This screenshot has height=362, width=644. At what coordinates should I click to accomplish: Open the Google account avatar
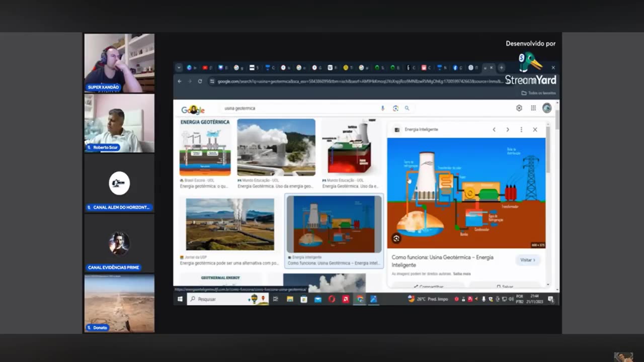click(x=547, y=108)
